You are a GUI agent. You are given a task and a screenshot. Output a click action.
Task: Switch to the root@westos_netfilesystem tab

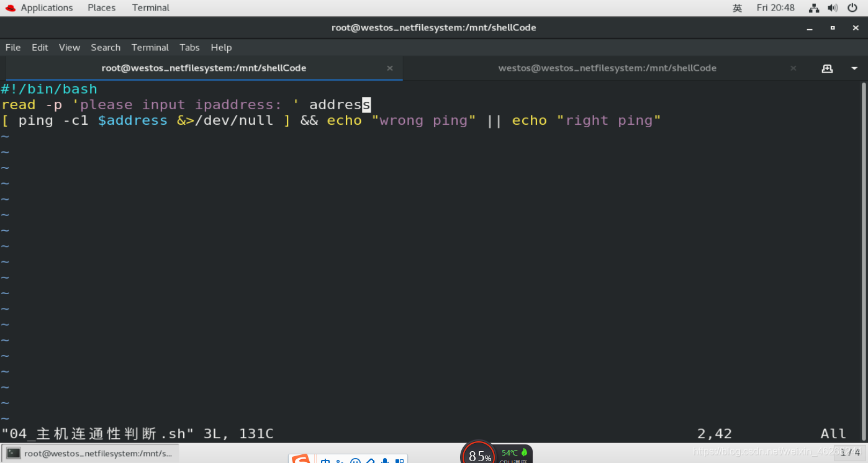204,68
